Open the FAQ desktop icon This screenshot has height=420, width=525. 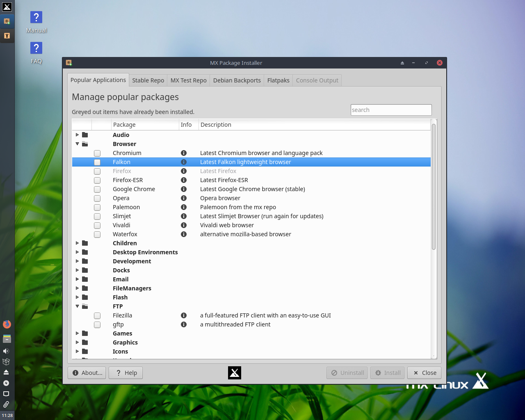point(36,53)
